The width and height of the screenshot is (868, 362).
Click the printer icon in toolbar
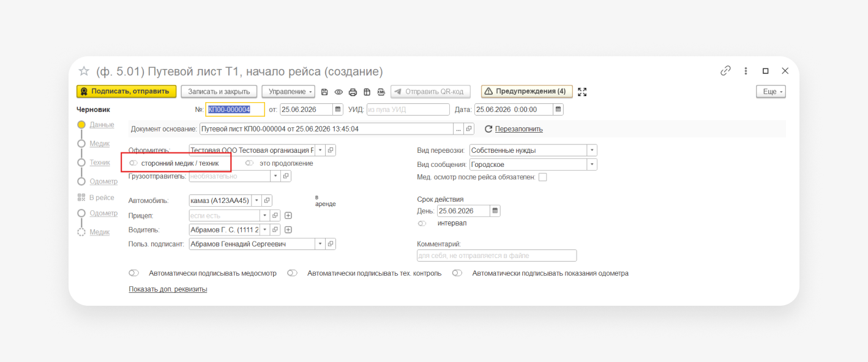coord(353,92)
